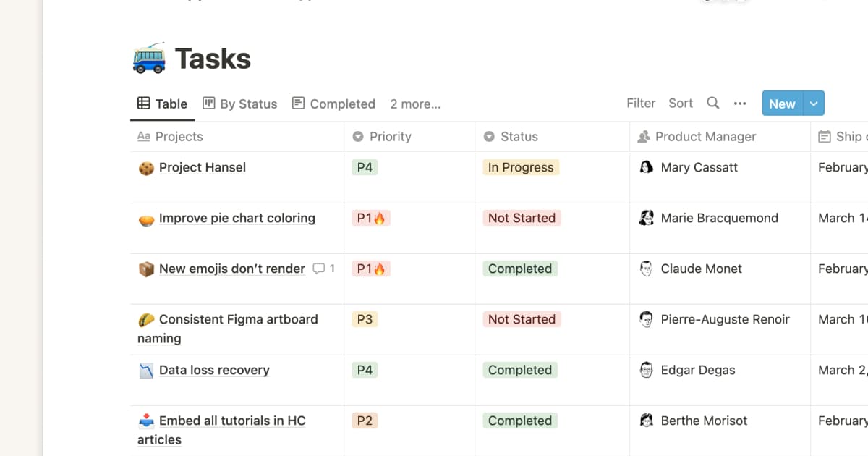The width and height of the screenshot is (868, 456).
Task: Open search with the magnifier icon
Action: (x=712, y=104)
